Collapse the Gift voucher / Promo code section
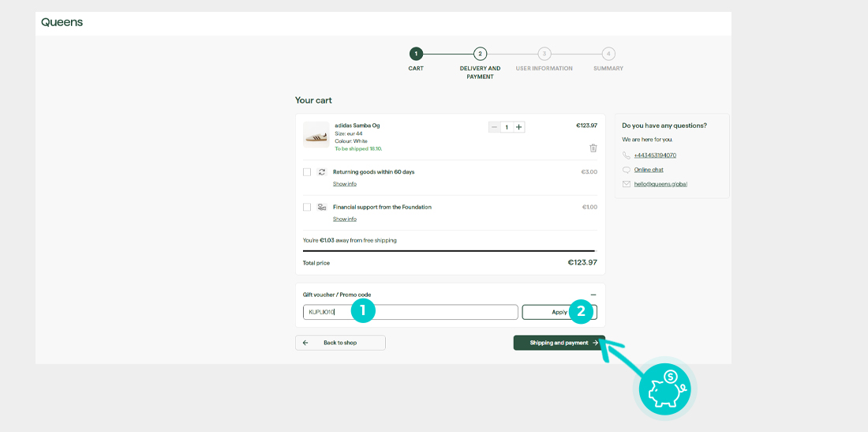 [593, 295]
